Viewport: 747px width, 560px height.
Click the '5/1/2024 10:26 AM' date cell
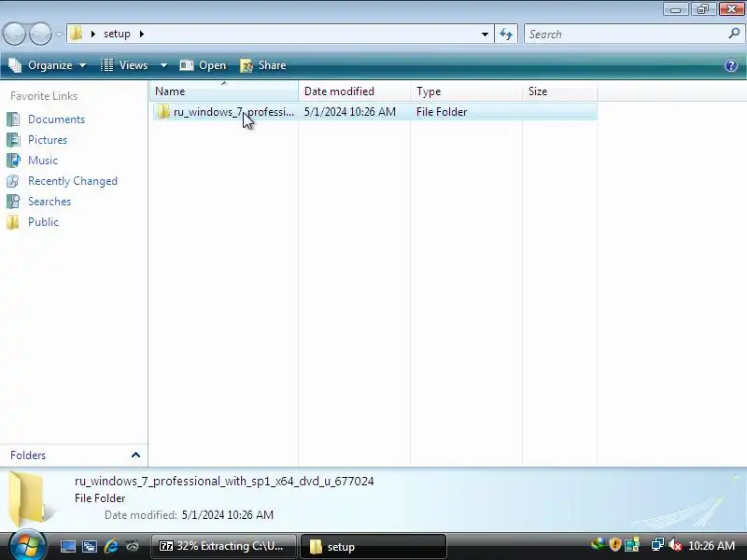(350, 112)
